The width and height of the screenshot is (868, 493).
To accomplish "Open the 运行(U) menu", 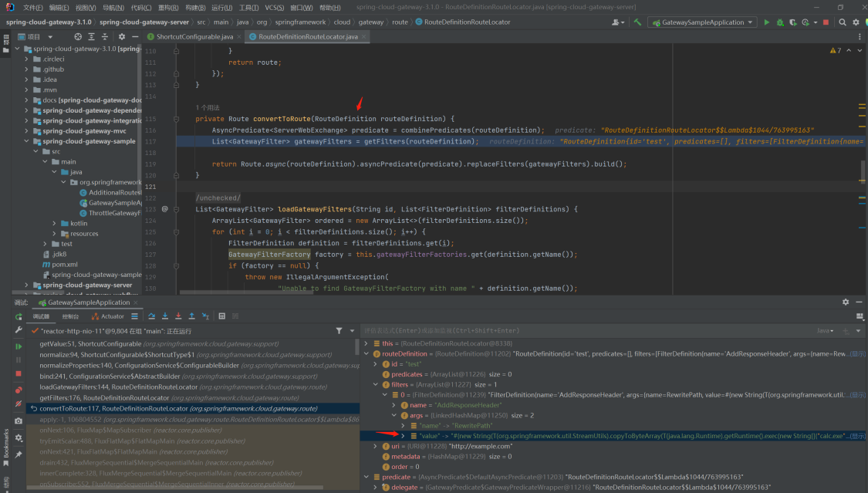I will (221, 7).
